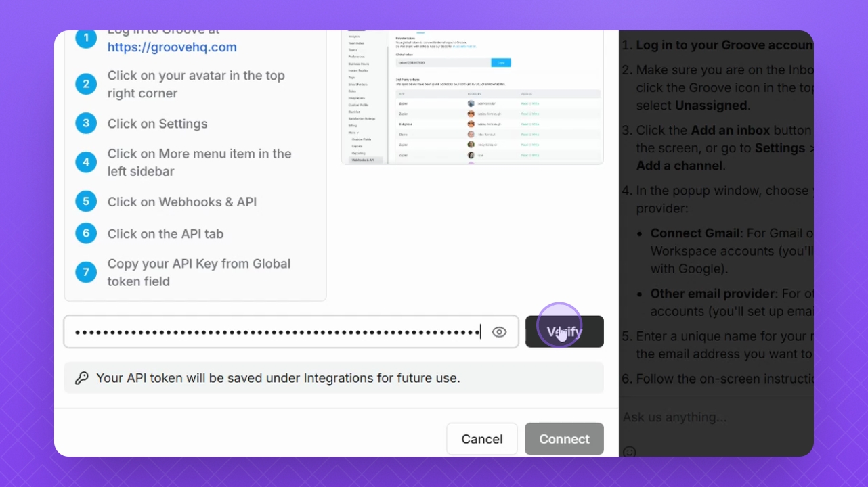Click "Log in to your Groove account" help step
This screenshot has width=868, height=487.
724,45
